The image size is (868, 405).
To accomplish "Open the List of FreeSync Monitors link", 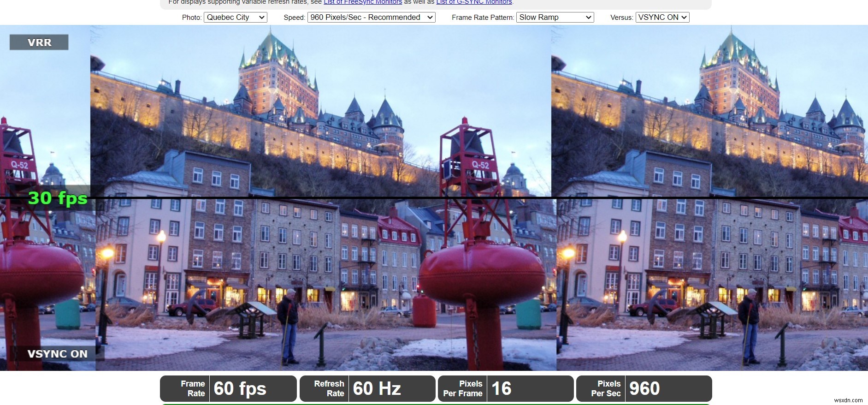I will [x=362, y=2].
